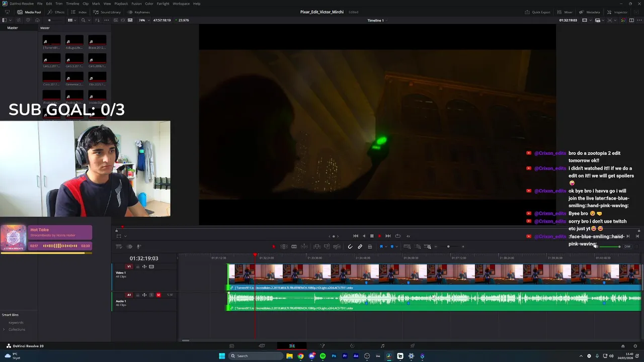The width and height of the screenshot is (644, 362).
Task: Click the Insert Clip tool
Action: pyautogui.click(x=316, y=246)
